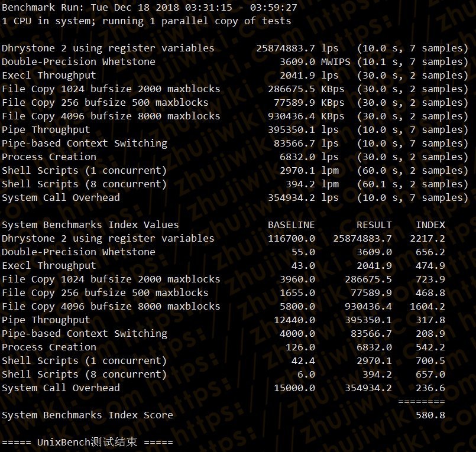Click System Call Overhead index 236.6
Image resolution: width=476 pixels, height=452 pixels.
pyautogui.click(x=430, y=388)
